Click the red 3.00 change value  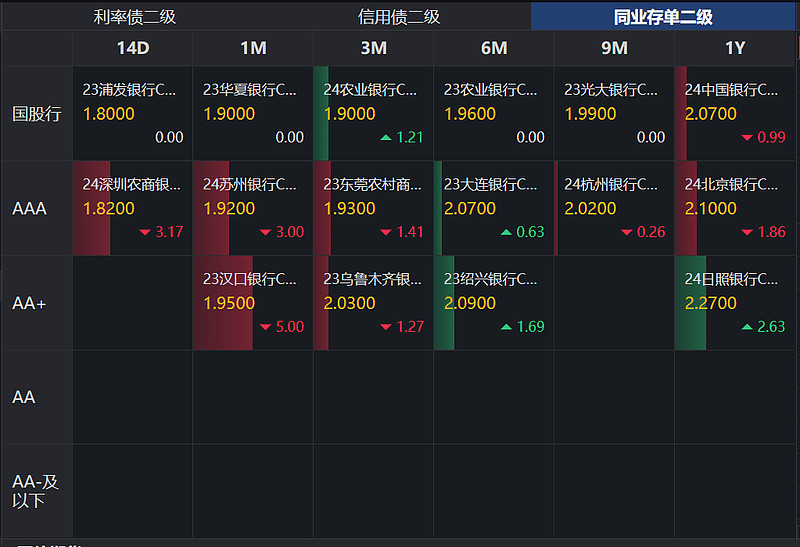[x=290, y=232]
